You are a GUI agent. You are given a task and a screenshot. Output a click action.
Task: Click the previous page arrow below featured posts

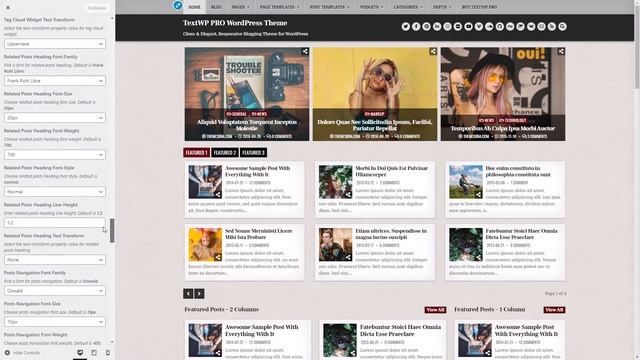[188, 293]
